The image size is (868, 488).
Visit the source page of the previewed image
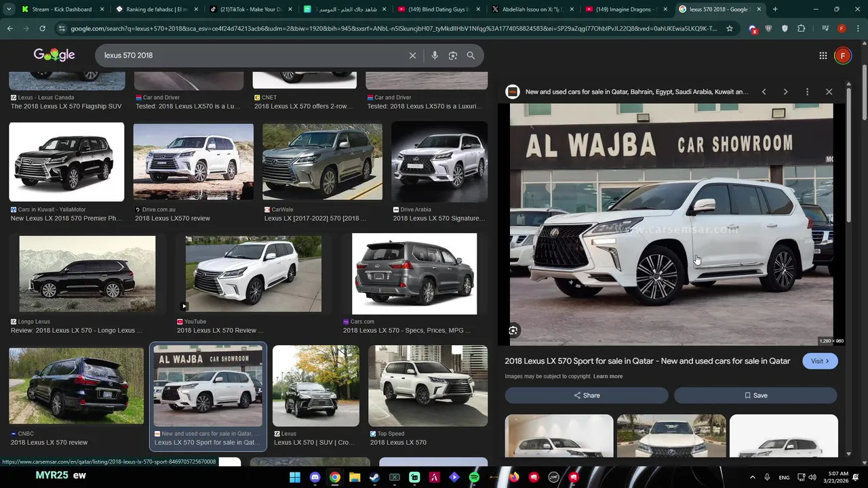pos(820,361)
